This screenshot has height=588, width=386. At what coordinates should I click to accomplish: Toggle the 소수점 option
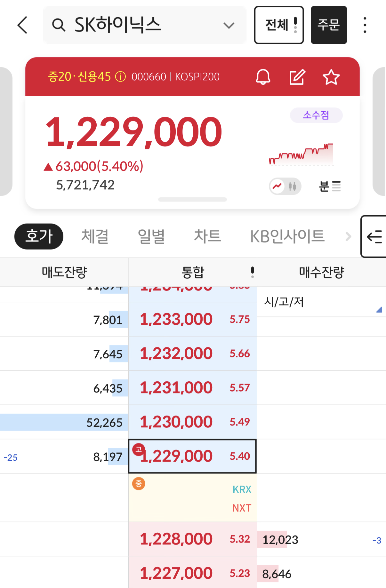(316, 115)
